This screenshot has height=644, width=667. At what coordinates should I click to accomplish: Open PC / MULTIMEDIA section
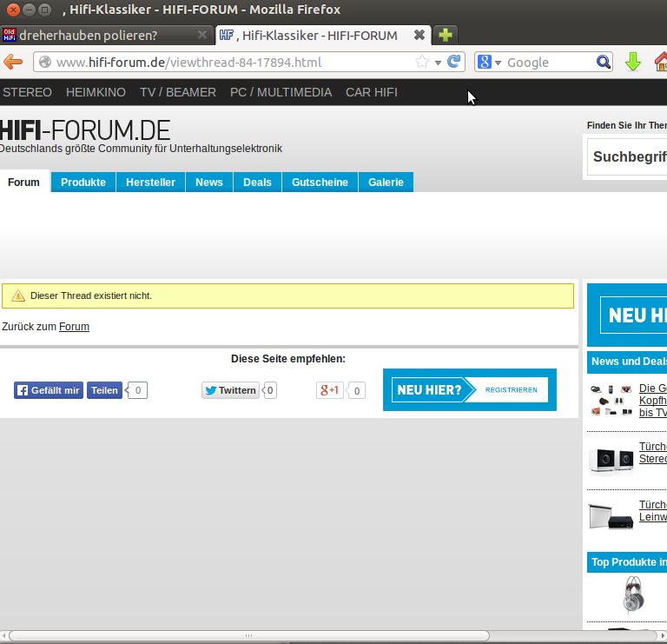click(281, 92)
